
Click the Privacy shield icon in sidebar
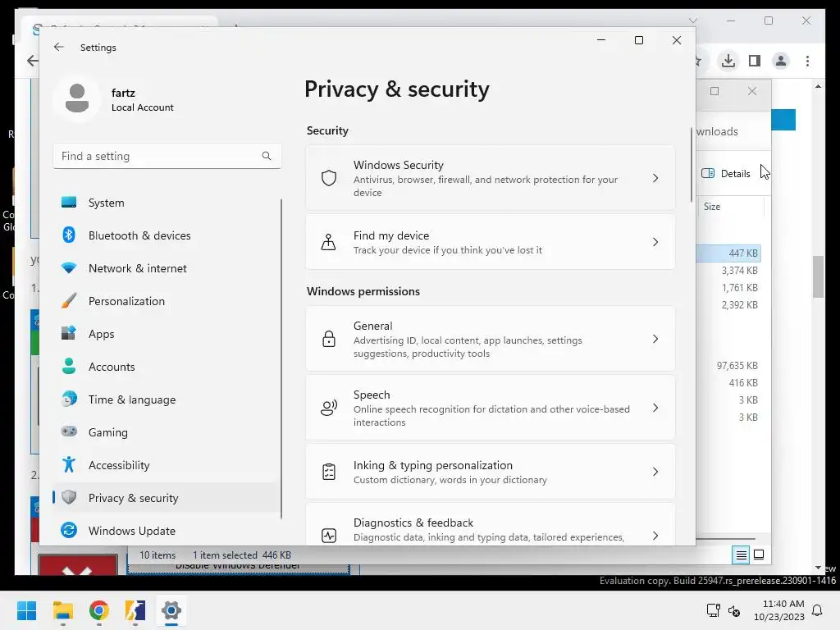tap(69, 497)
